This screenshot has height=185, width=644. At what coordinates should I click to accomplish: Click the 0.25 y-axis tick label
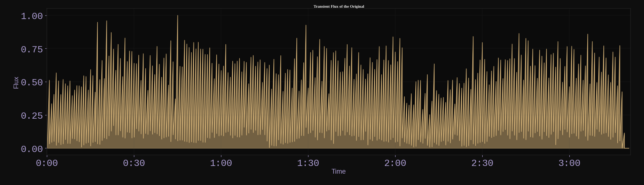pyautogui.click(x=32, y=116)
